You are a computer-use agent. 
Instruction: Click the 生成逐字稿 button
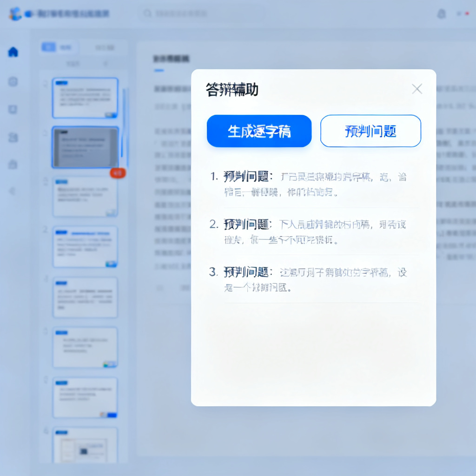pyautogui.click(x=259, y=131)
